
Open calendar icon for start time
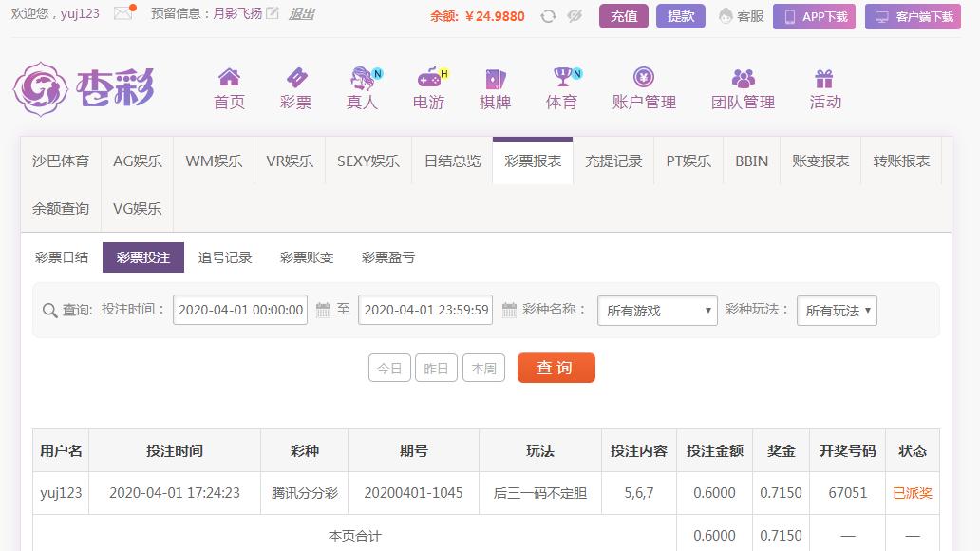[323, 309]
